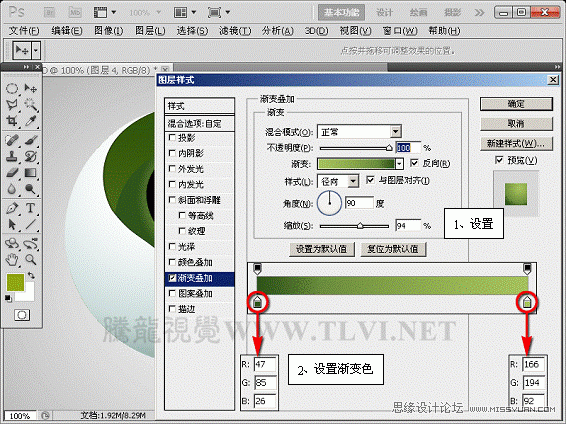Select the Dodge tool
The height and width of the screenshot is (424, 566).
(x=31, y=189)
